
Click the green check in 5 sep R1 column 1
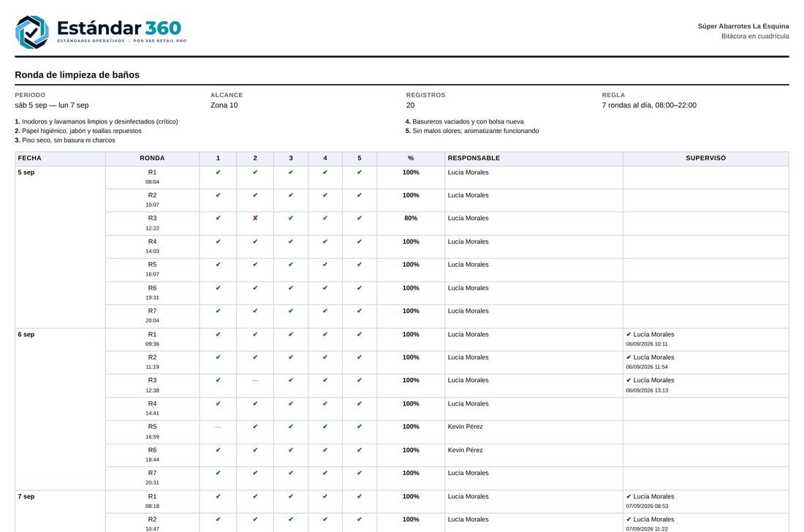click(218, 172)
